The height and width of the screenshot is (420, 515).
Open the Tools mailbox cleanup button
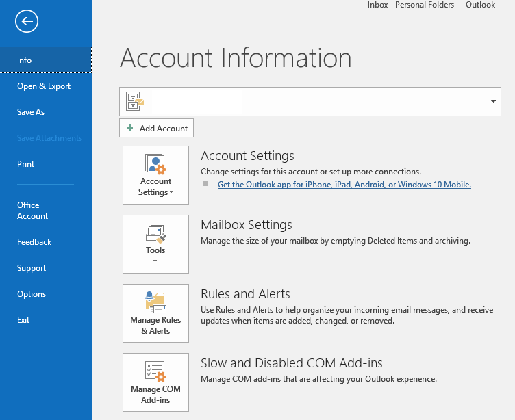coord(155,244)
